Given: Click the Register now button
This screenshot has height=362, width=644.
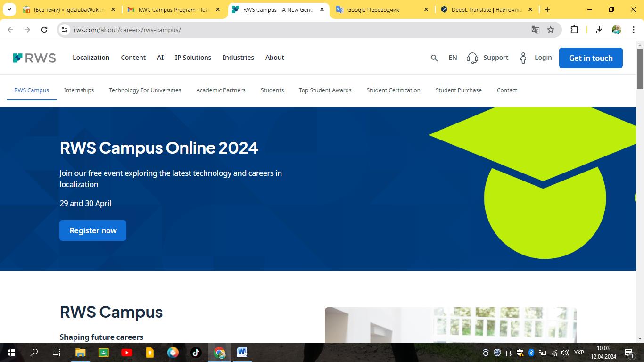Looking at the screenshot, I should click(93, 230).
